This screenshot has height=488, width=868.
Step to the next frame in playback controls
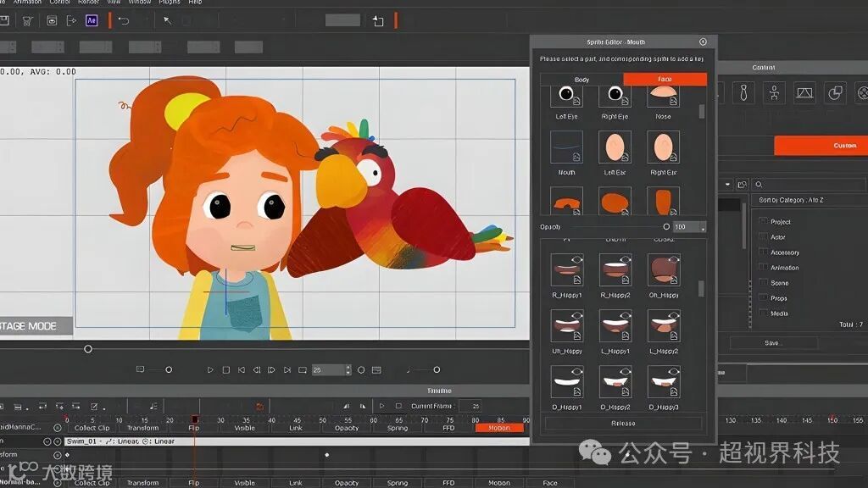coord(271,370)
